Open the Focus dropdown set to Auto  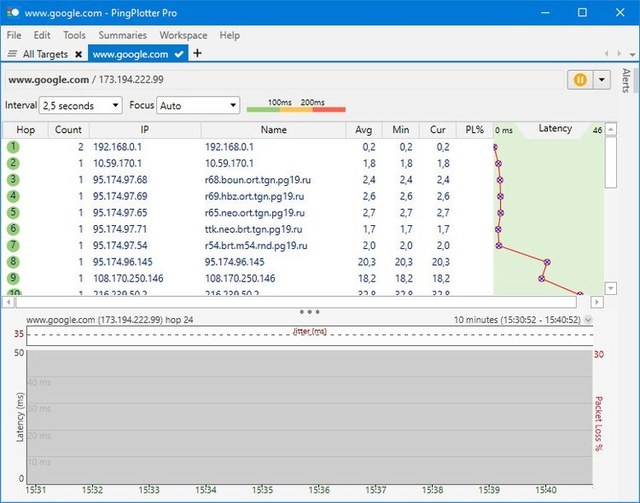[198, 105]
